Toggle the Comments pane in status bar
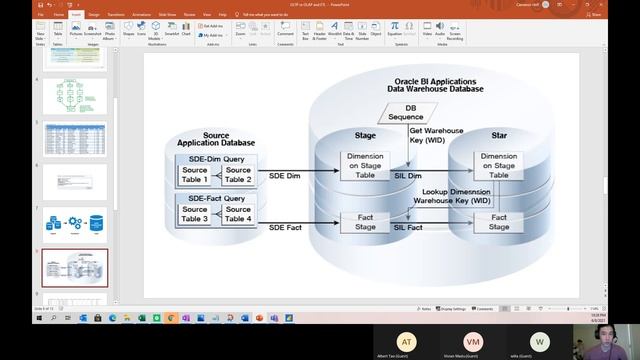 482,309
